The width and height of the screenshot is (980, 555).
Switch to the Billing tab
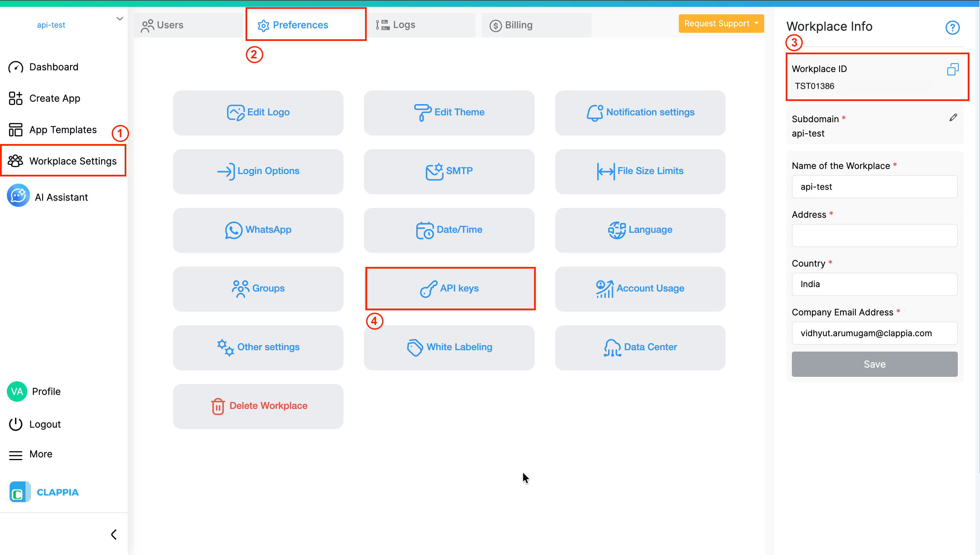pos(519,25)
